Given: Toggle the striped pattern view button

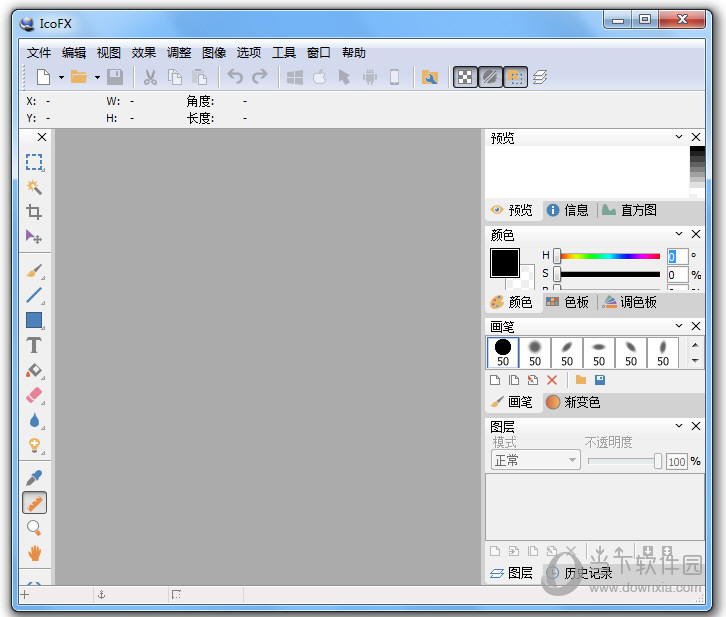Looking at the screenshot, I should (x=490, y=77).
